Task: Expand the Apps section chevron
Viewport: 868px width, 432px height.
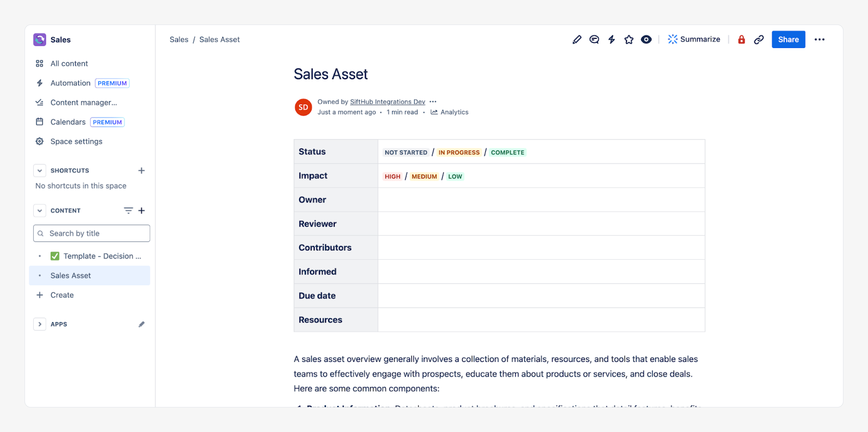Action: (39, 324)
